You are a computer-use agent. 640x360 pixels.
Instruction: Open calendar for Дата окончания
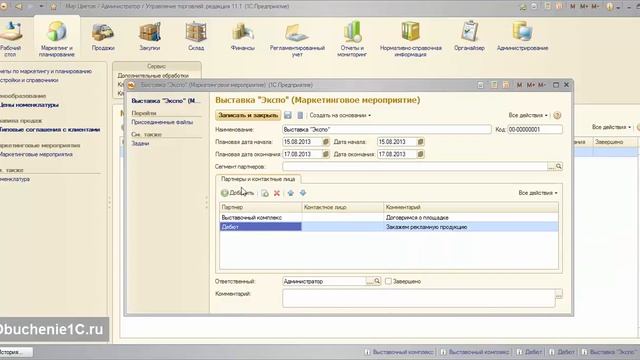(x=420, y=154)
